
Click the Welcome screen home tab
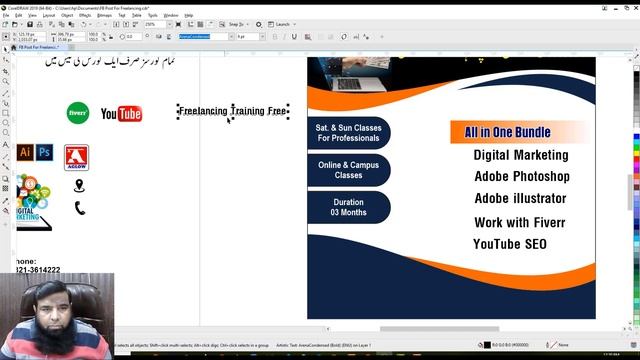(13, 47)
